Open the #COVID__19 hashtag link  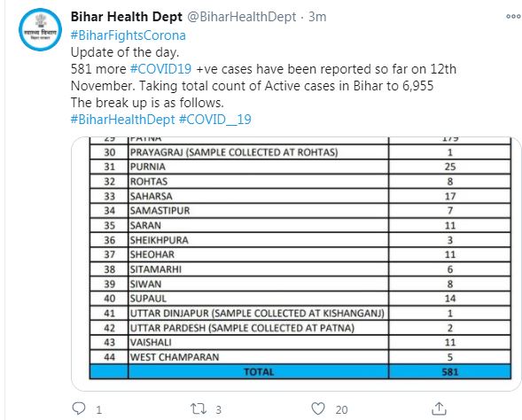click(x=215, y=119)
